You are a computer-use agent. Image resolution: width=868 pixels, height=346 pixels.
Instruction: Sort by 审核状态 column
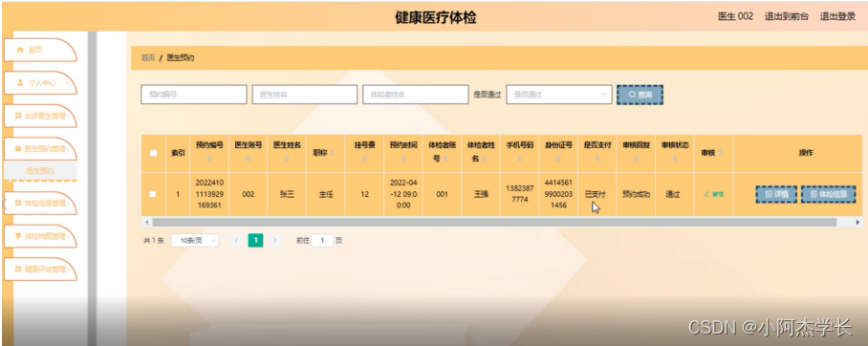click(x=675, y=159)
